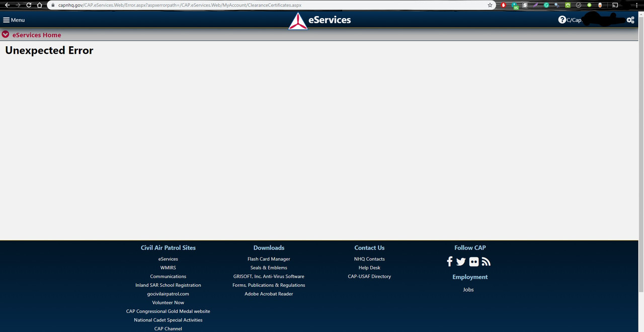Visit gocivilairpatrol.com link
This screenshot has height=332, width=644.
tap(168, 294)
